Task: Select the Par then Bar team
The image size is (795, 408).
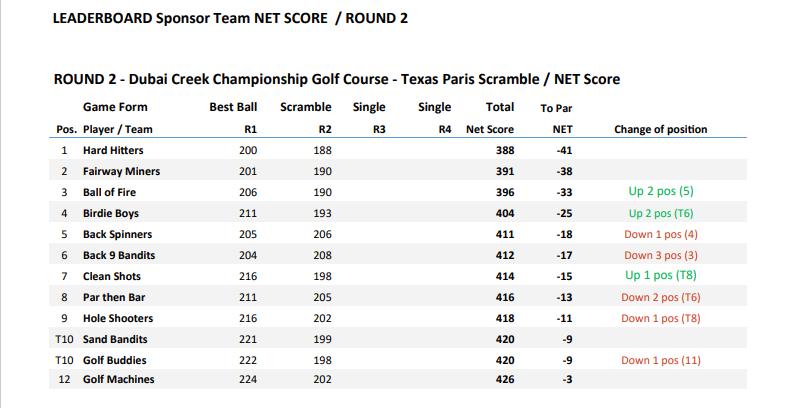Action: (x=115, y=297)
